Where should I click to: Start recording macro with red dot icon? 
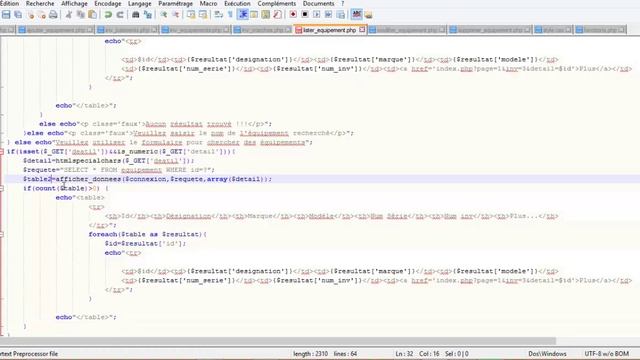(293, 15)
